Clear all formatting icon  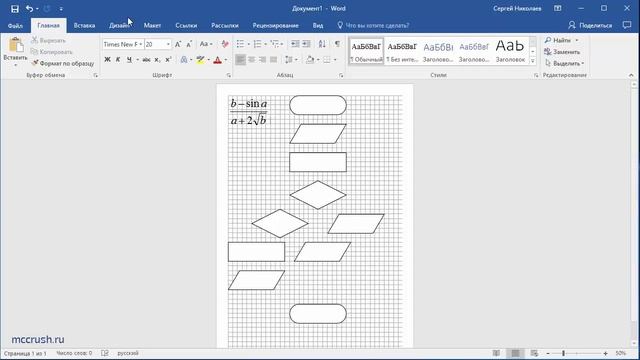coord(225,44)
